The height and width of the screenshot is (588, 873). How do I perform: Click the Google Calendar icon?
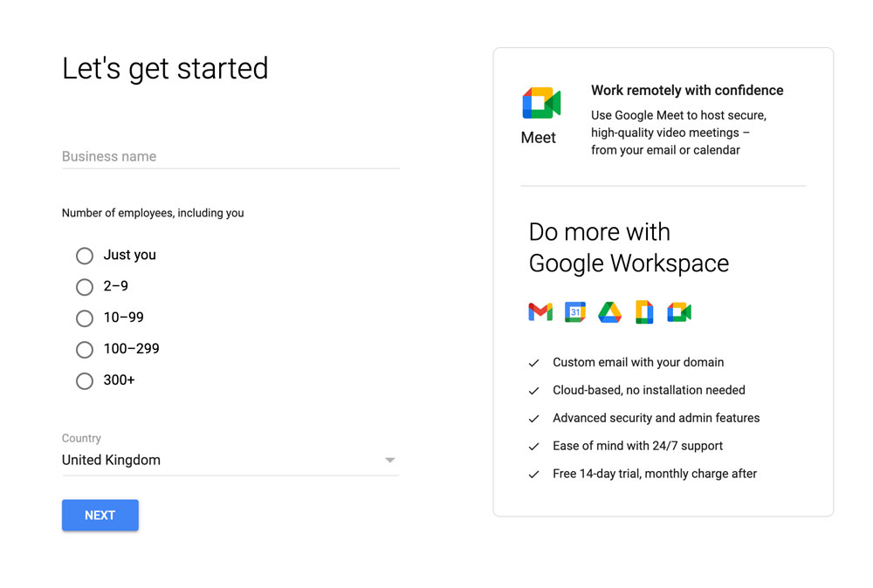(575, 312)
